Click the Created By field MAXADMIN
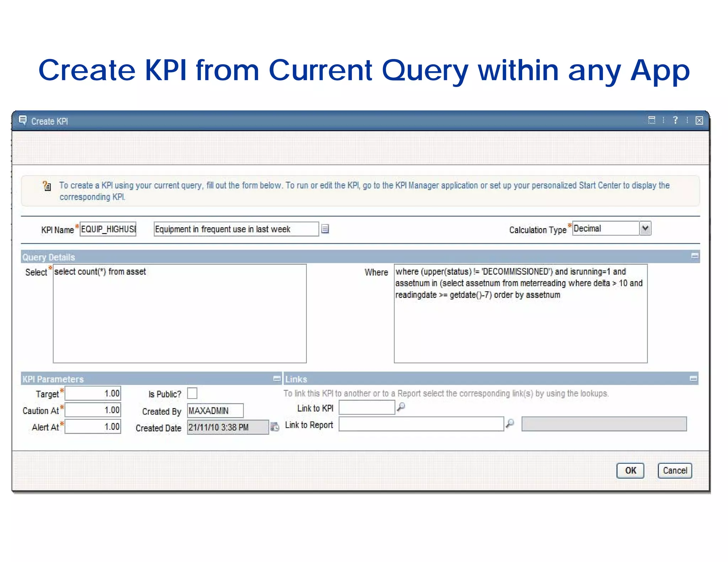This screenshot has height=562, width=728. point(215,410)
